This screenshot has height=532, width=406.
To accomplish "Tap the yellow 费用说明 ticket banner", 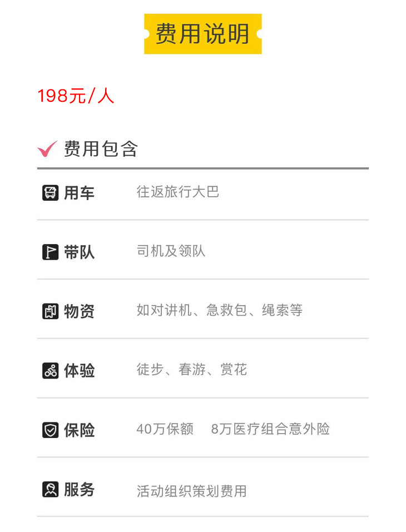I will point(202,34).
